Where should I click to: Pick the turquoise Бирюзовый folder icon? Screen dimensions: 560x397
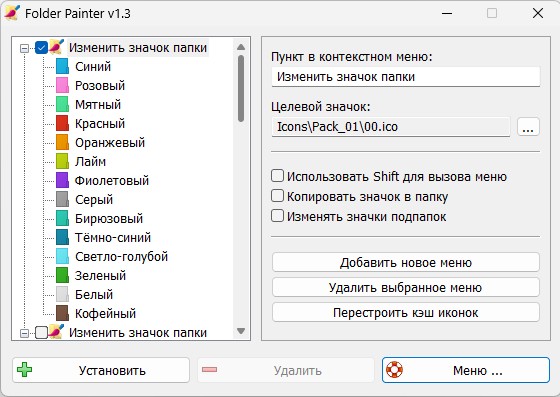tap(62, 218)
